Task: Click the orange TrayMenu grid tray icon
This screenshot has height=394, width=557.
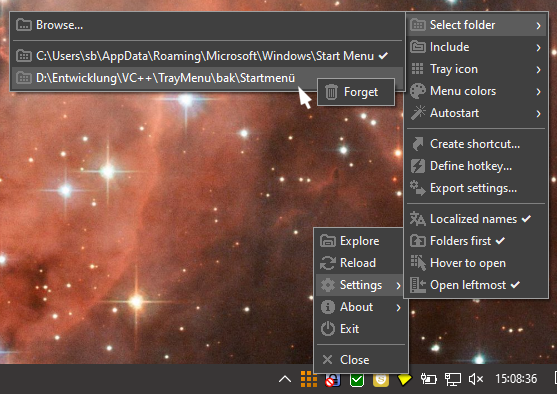Action: (x=309, y=379)
